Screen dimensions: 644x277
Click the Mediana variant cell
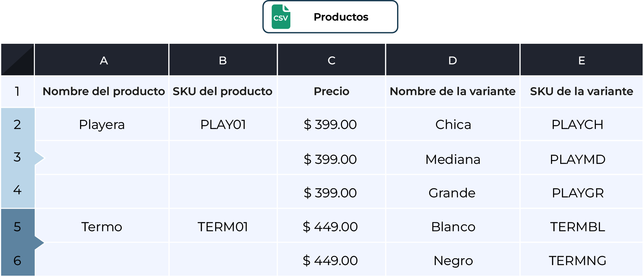click(x=453, y=159)
